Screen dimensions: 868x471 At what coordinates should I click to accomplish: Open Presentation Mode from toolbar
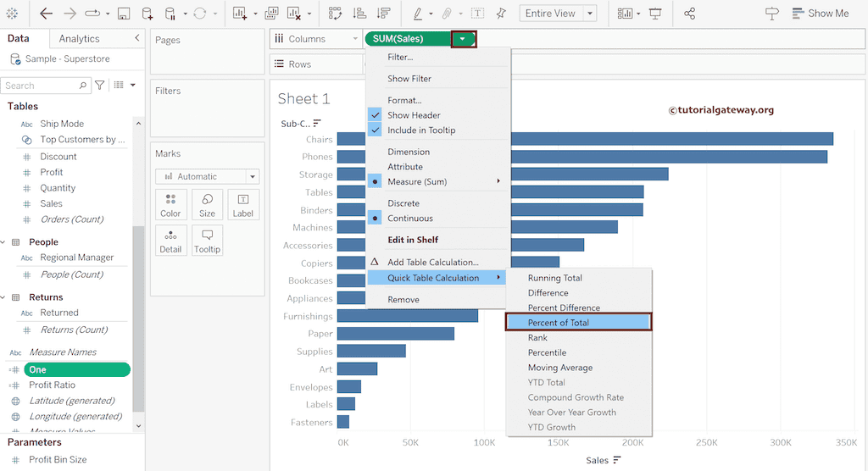coord(655,14)
